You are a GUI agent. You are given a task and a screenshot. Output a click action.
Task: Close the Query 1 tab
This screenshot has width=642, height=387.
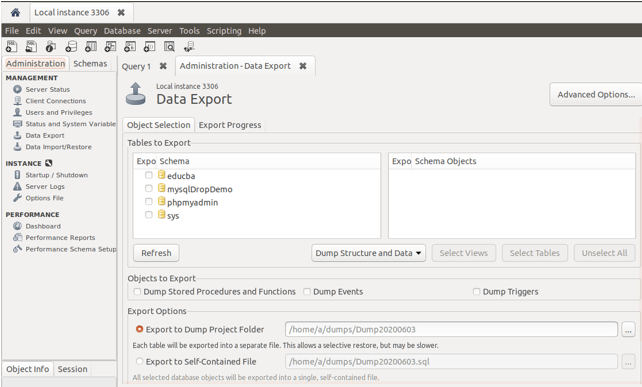pos(163,66)
